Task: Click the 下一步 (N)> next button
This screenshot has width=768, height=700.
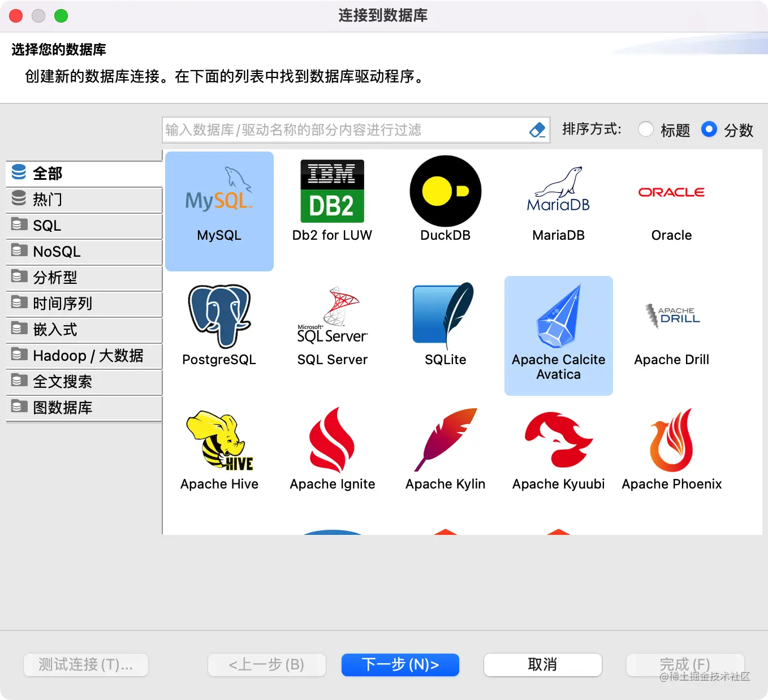Action: point(400,664)
